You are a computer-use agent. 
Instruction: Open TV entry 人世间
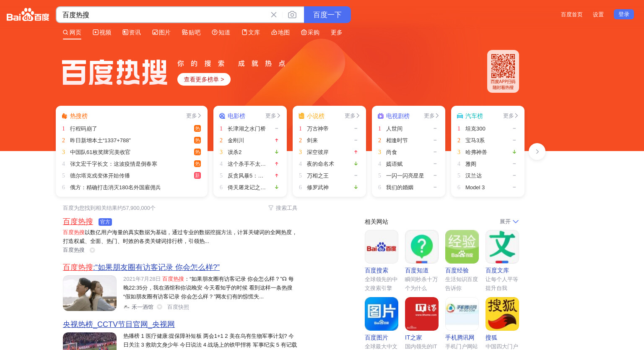pos(394,128)
